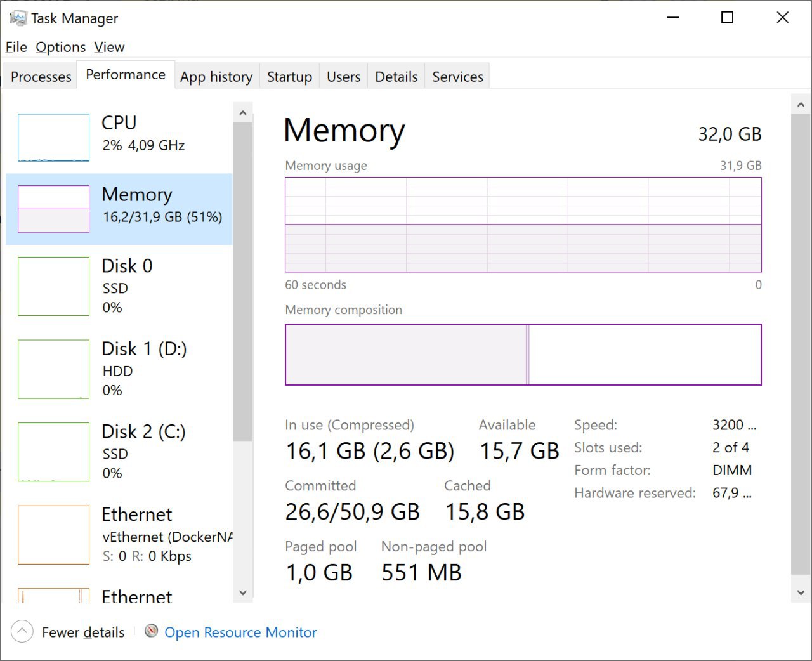Image resolution: width=812 pixels, height=661 pixels.
Task: Show Disk 1 (D:) HDD performance
Action: (53, 369)
